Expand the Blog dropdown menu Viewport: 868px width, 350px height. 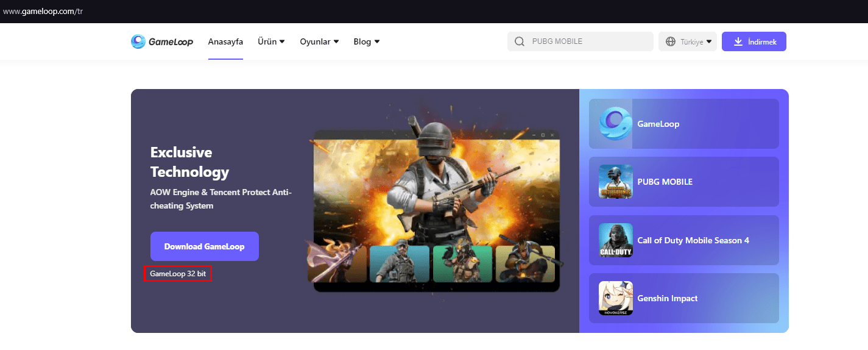pyautogui.click(x=367, y=41)
